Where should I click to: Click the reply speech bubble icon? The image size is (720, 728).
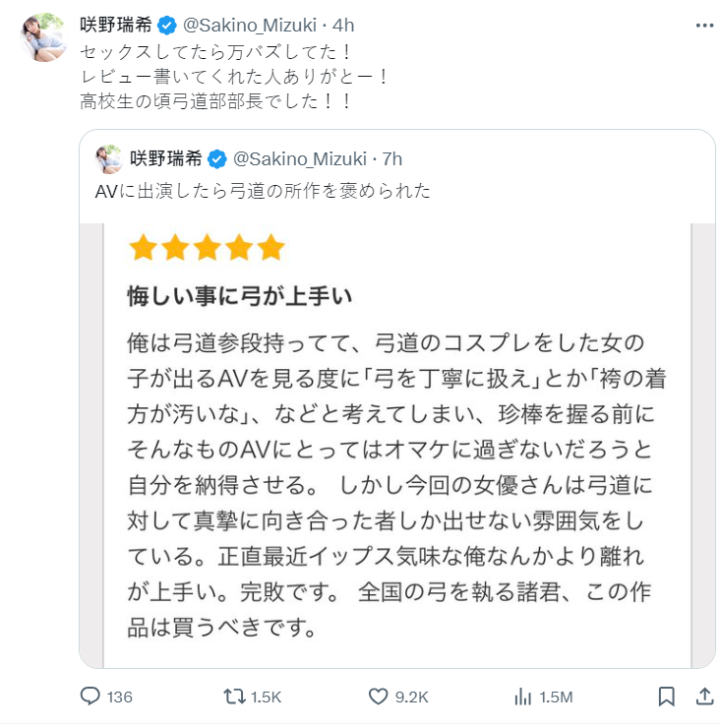pyautogui.click(x=90, y=697)
